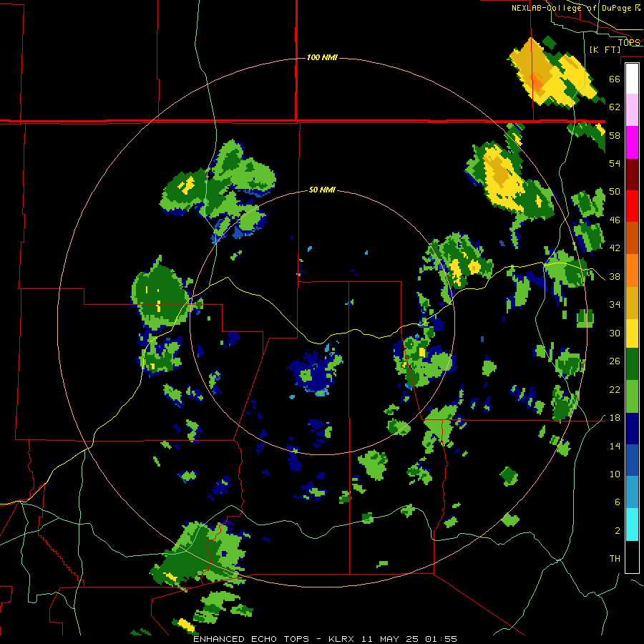Click the magenta legend swatch
This screenshot has height=644, width=644.
(x=632, y=142)
